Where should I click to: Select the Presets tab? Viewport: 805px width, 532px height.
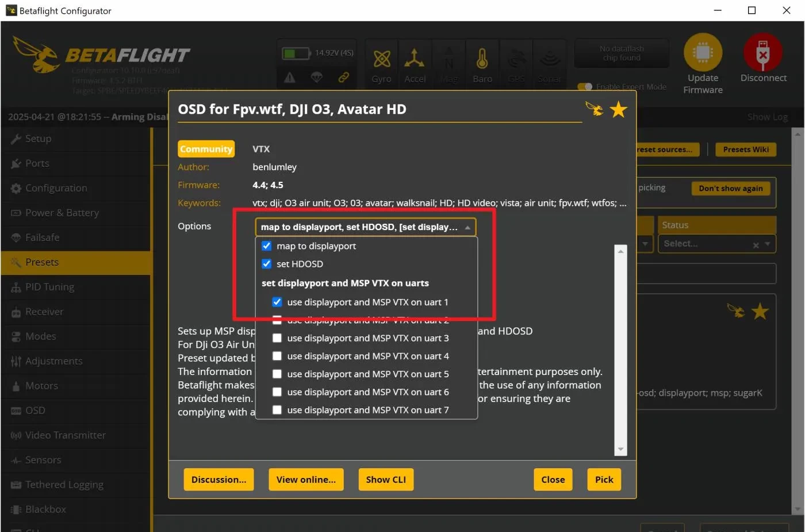75,262
